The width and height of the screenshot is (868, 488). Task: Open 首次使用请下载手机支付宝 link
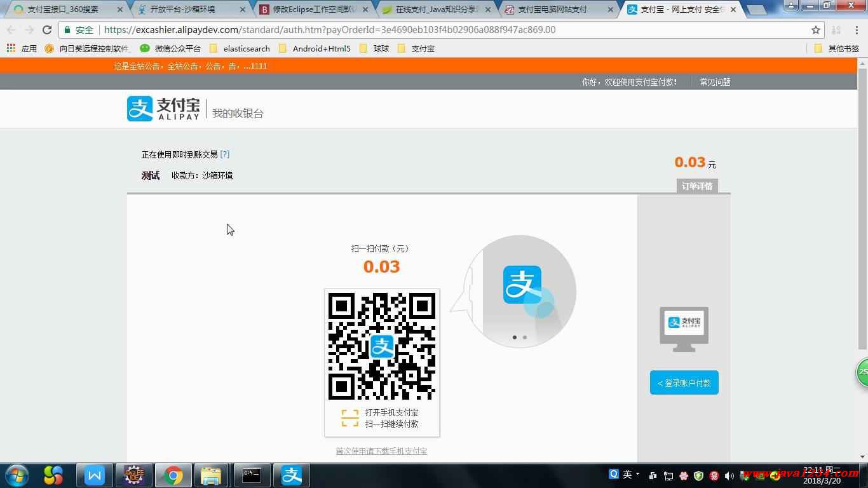(381, 451)
